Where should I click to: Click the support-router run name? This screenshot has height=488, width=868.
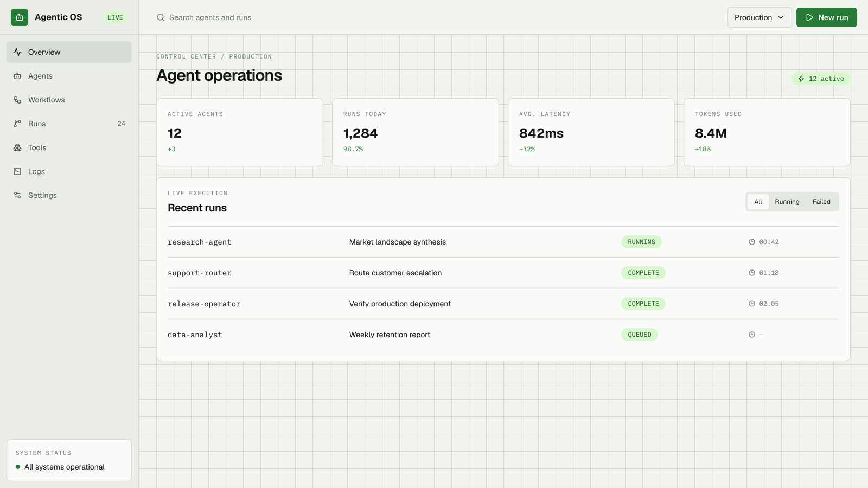(200, 273)
